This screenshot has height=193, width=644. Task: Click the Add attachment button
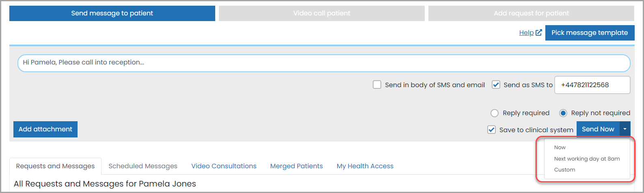tap(45, 129)
